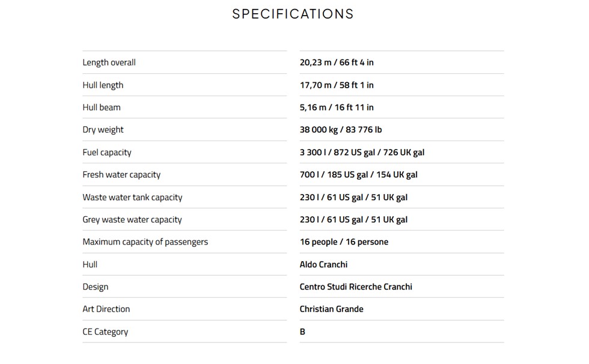Click the 38 000 kg weight value
This screenshot has width=589, height=364.
click(341, 130)
